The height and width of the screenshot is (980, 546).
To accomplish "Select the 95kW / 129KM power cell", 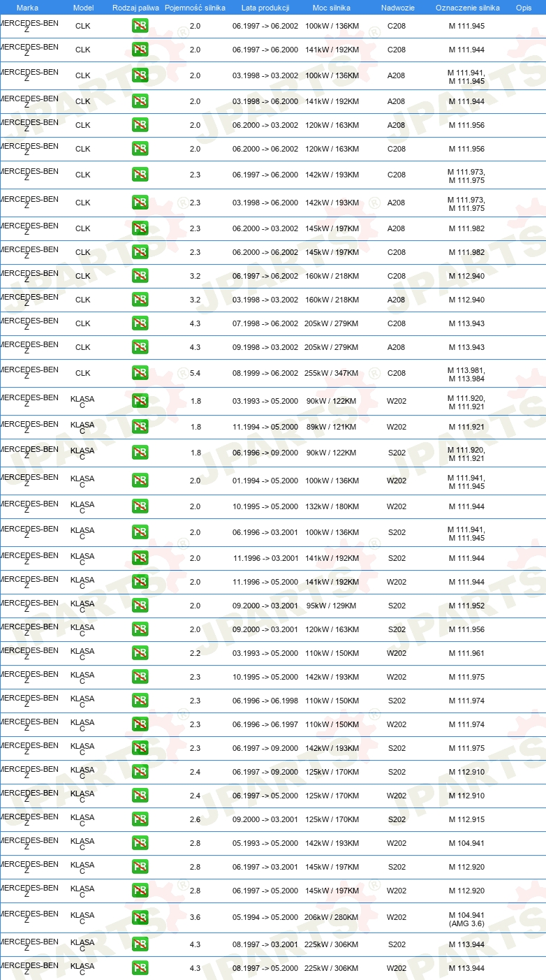I will tap(332, 606).
